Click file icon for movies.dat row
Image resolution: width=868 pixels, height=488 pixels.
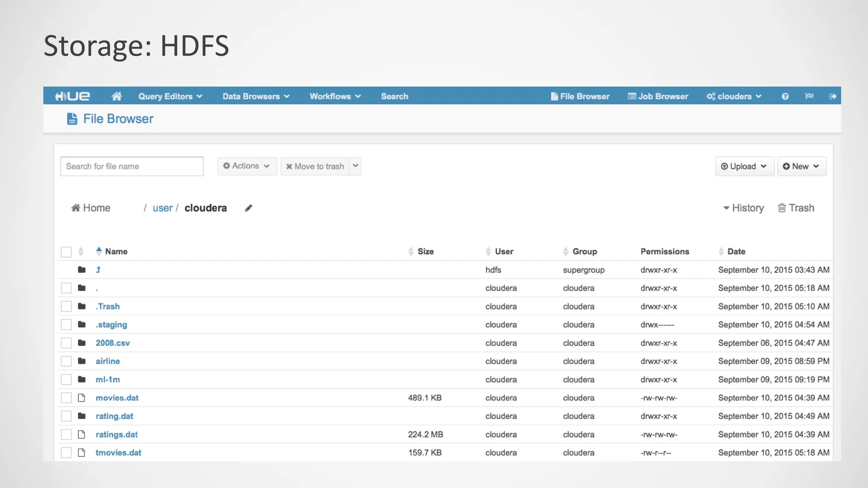click(x=82, y=398)
